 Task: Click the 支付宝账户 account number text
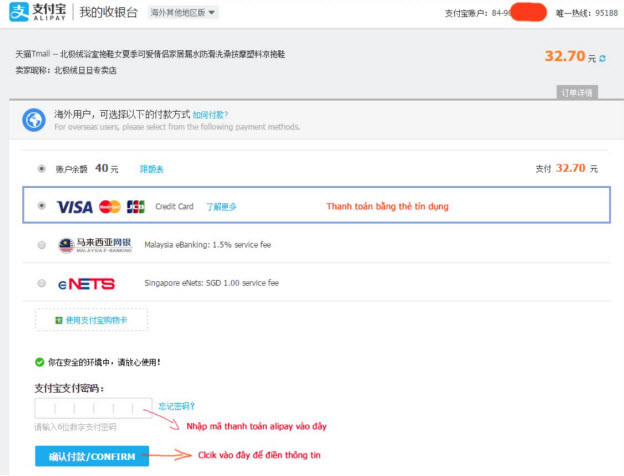point(478,13)
